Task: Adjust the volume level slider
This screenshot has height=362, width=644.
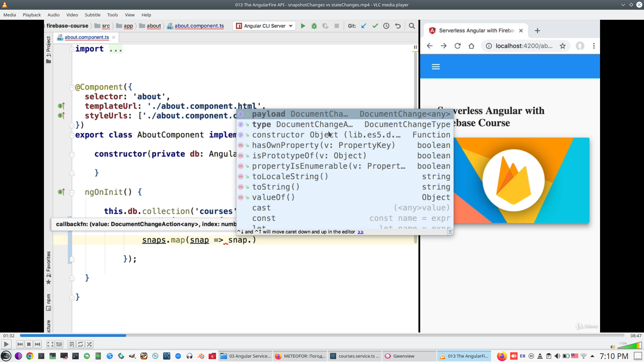Action: tap(630, 346)
